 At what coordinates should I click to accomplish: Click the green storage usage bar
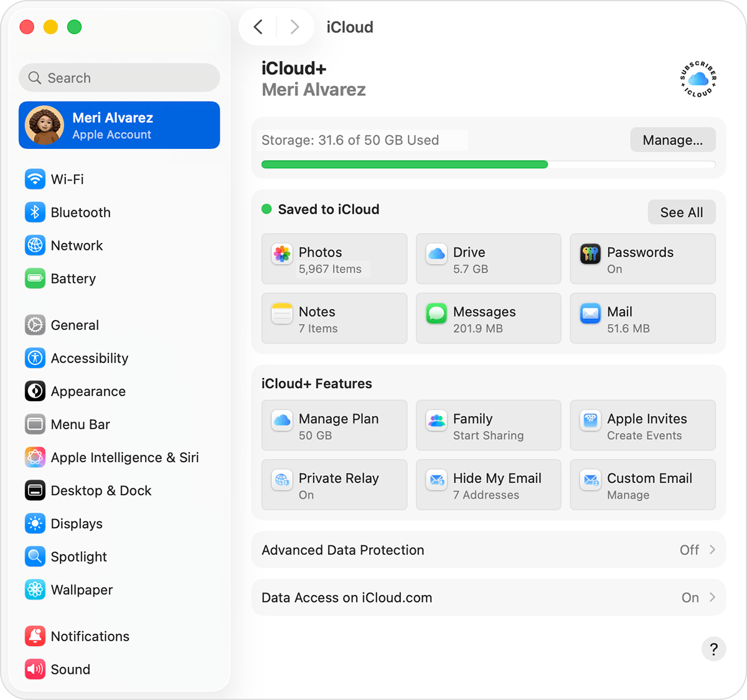405,164
